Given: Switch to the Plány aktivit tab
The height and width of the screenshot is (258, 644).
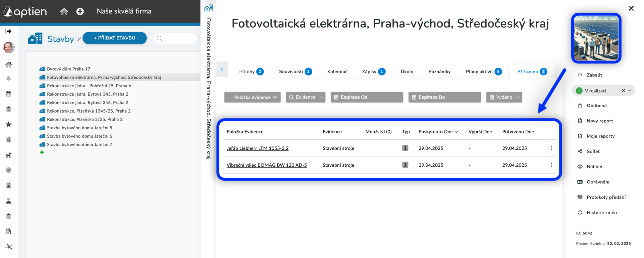Looking at the screenshot, I should (x=484, y=72).
